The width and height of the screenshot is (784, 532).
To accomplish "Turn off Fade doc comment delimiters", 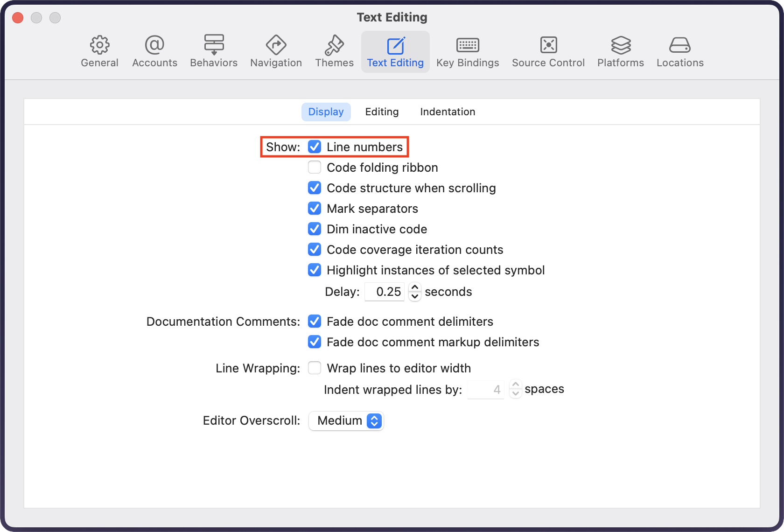I will 315,322.
